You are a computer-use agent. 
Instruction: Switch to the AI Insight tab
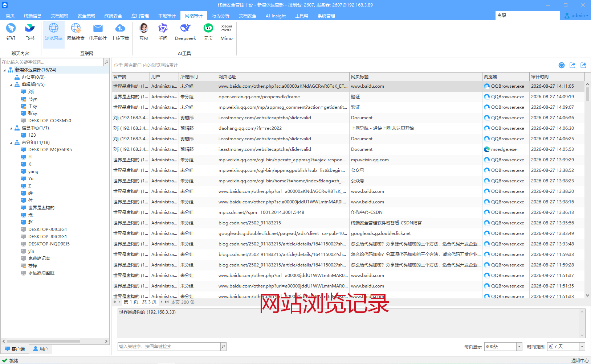pyautogui.click(x=276, y=16)
